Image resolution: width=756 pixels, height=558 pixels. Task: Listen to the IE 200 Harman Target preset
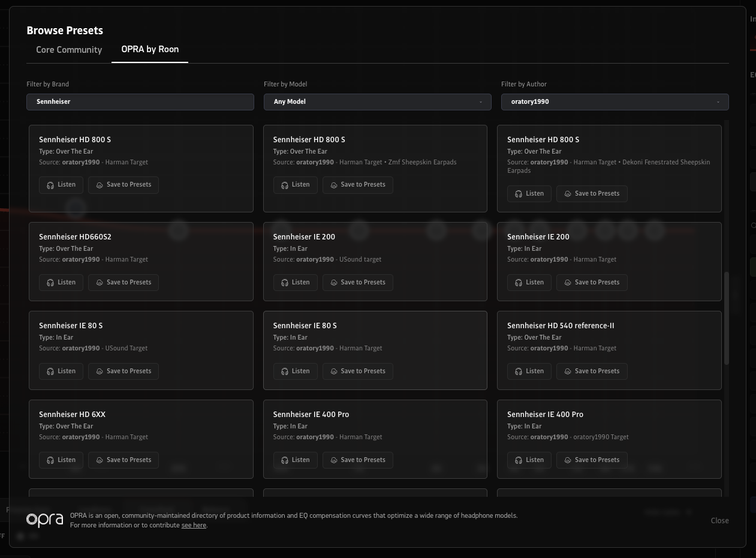click(529, 283)
